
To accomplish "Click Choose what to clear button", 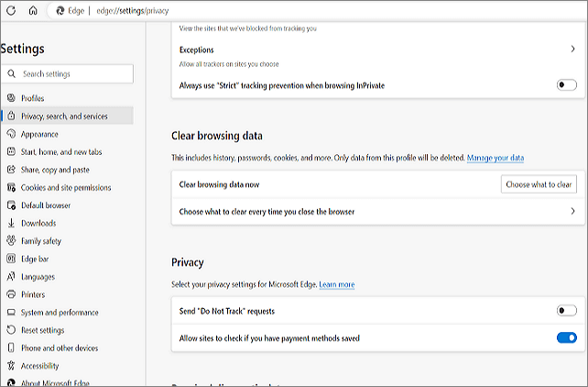I will [539, 184].
